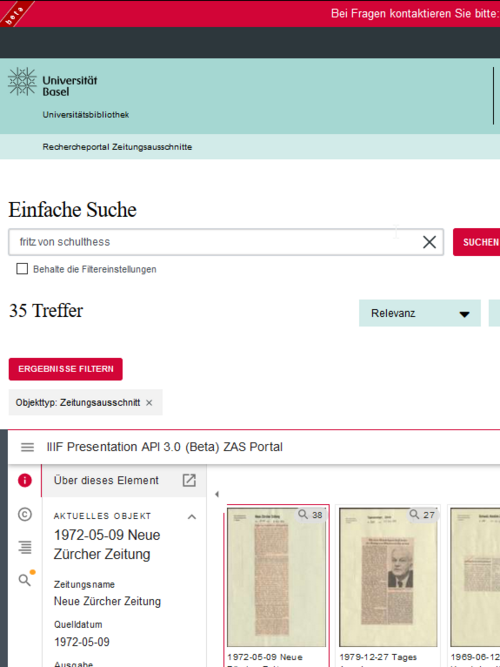
Task: Select the 1979-12-27 Tages Anzeiger thumbnail
Action: [x=388, y=577]
